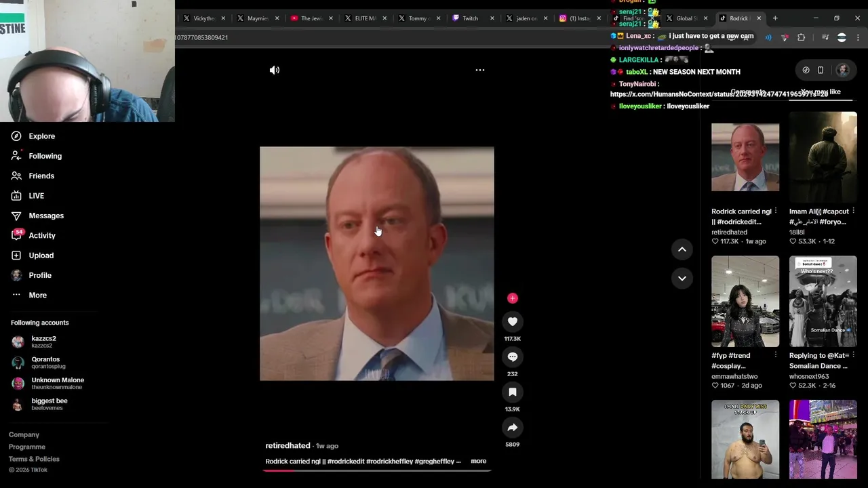Expand video caption with 'more' link

[x=479, y=461]
